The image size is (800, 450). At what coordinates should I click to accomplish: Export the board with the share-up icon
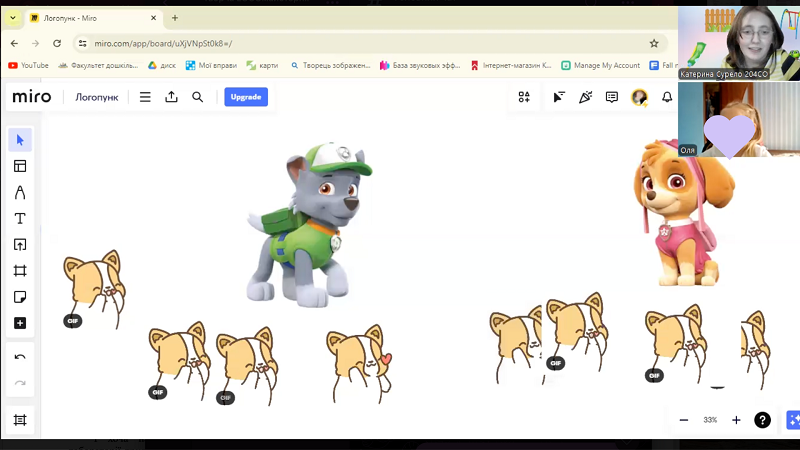[x=171, y=97]
